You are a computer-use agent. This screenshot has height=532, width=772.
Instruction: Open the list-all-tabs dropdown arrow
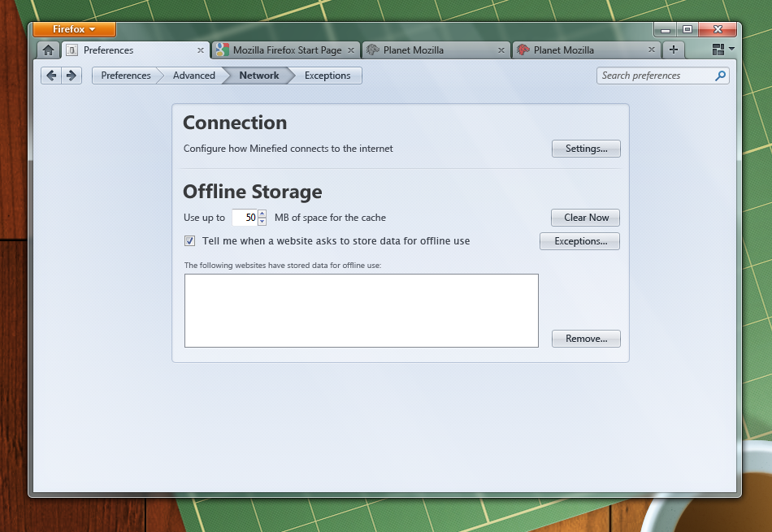[x=731, y=50]
